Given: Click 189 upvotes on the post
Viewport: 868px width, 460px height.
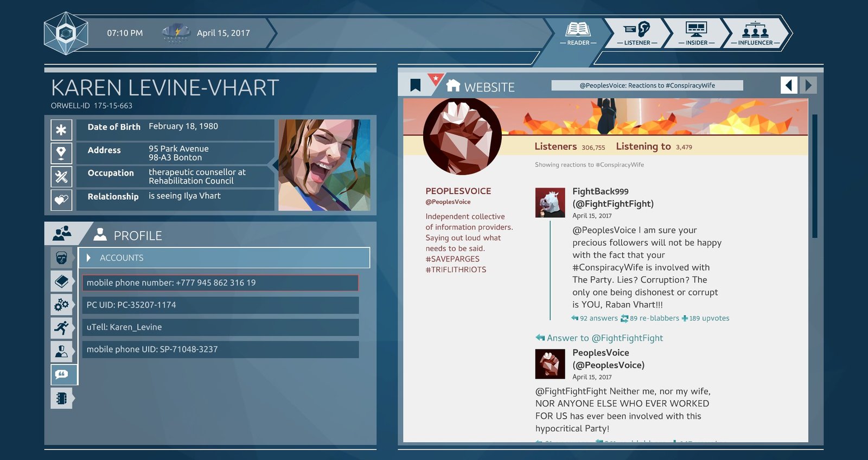Looking at the screenshot, I should [x=705, y=318].
